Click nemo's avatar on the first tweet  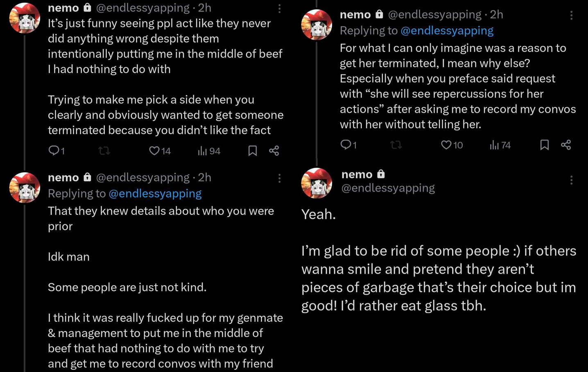pyautogui.click(x=25, y=18)
